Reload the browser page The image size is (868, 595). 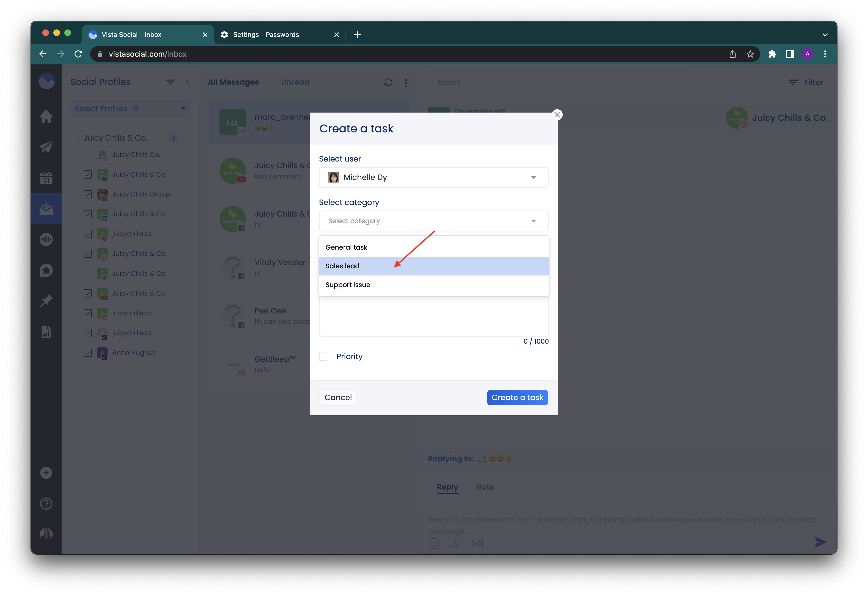coord(78,54)
